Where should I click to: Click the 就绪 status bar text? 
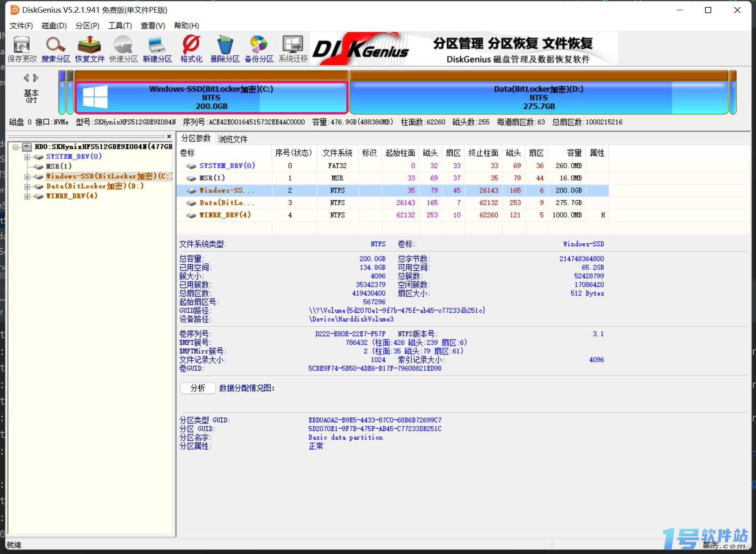[x=14, y=545]
